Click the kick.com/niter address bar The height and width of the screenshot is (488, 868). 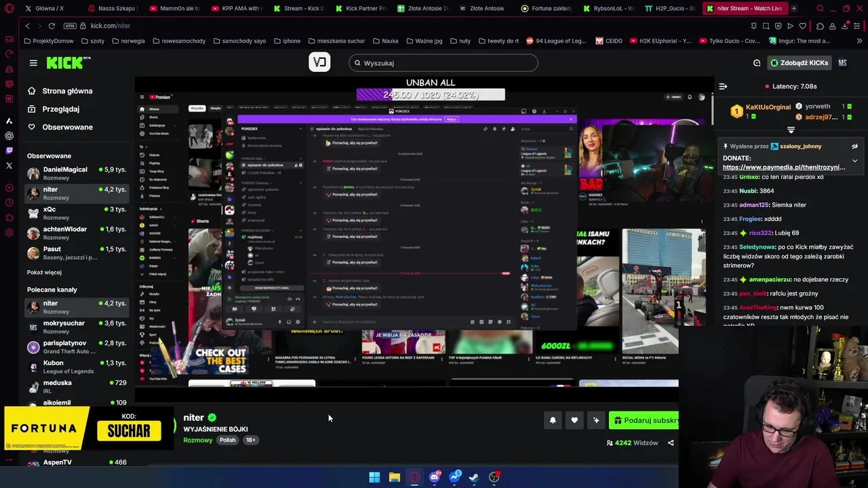(111, 26)
